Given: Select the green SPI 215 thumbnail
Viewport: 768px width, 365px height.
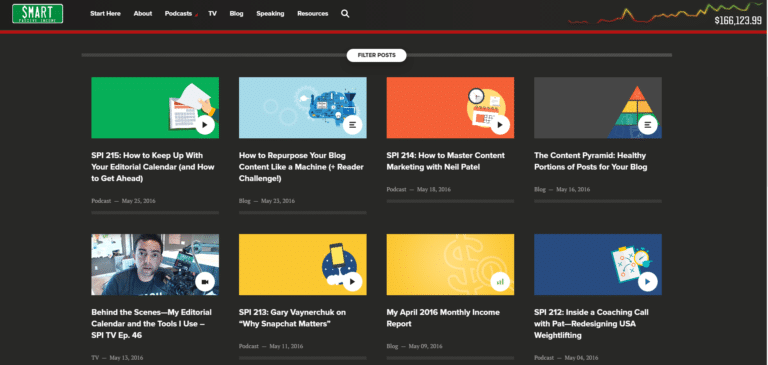Looking at the screenshot, I should 155,108.
